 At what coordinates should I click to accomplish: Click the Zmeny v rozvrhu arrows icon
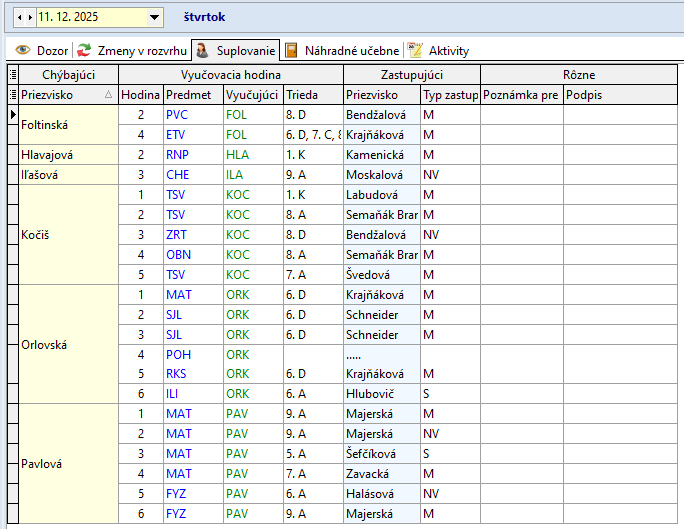[x=85, y=50]
